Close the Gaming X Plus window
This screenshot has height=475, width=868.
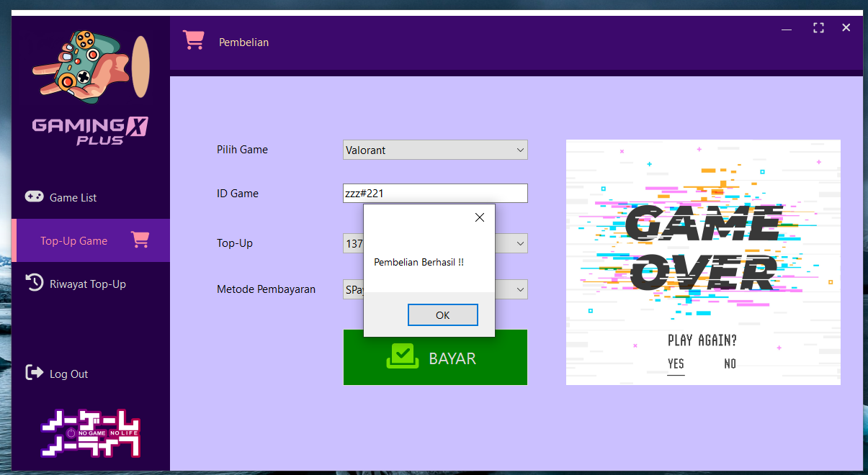click(846, 28)
